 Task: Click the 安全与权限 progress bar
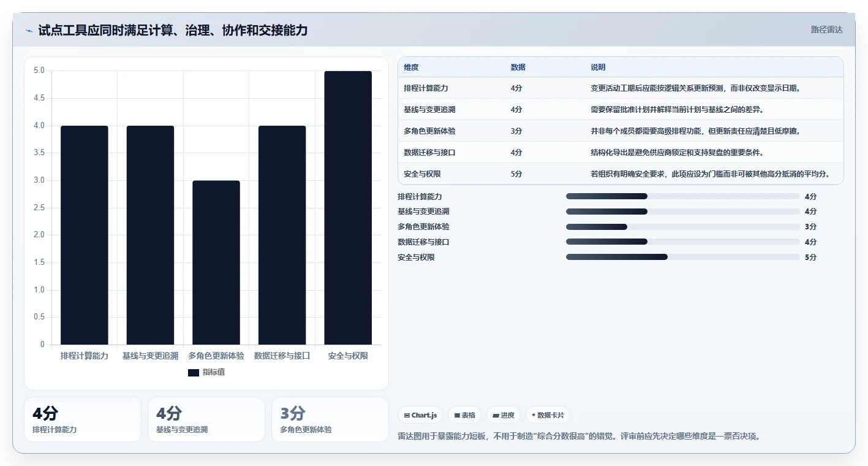click(x=683, y=257)
